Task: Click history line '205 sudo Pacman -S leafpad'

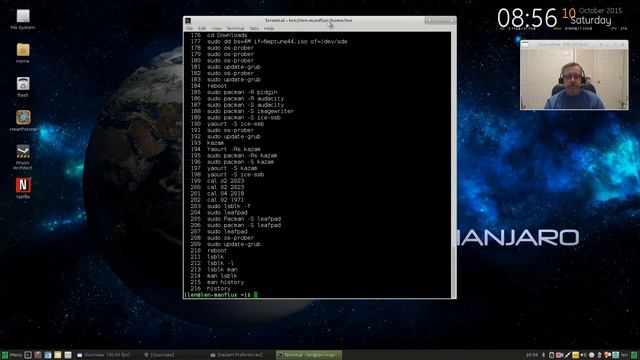Action: (x=236, y=219)
